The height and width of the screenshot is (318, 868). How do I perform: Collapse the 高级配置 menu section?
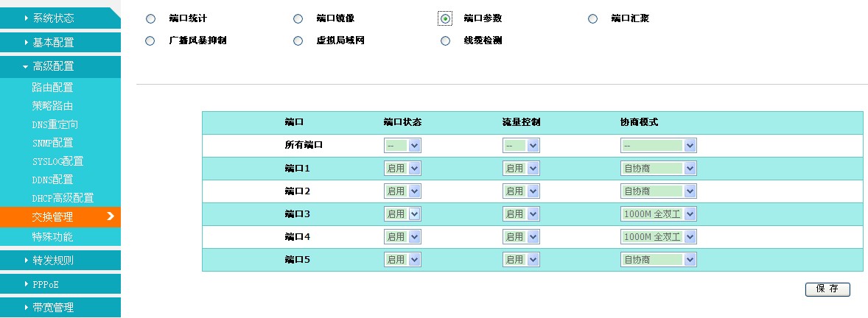point(60,66)
